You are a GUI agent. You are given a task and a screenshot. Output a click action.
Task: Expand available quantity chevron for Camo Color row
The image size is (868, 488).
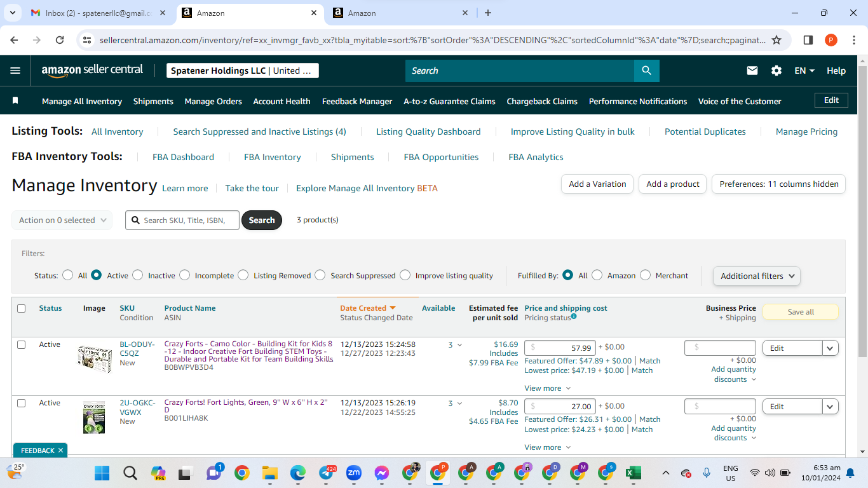point(459,345)
